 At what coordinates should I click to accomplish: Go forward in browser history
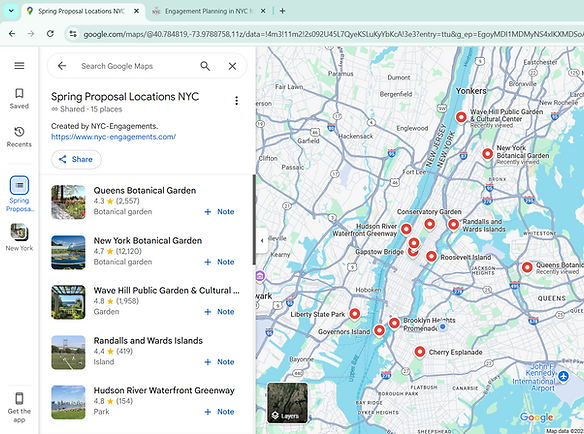pos(31,34)
